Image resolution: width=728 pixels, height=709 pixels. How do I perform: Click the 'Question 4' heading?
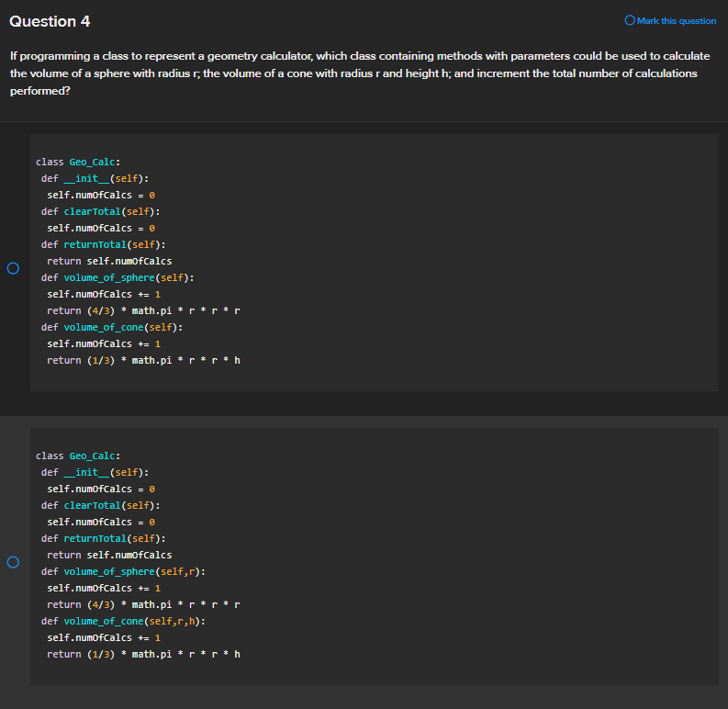click(x=50, y=21)
